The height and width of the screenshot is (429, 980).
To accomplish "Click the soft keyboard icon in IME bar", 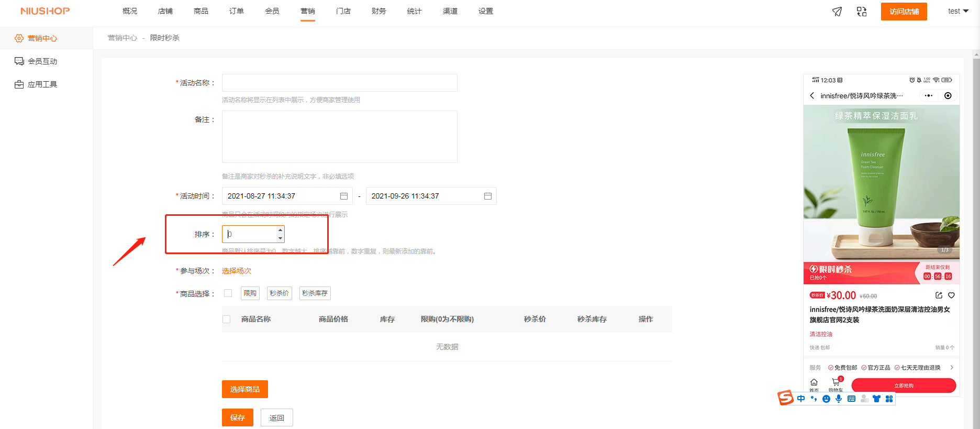I will (851, 399).
